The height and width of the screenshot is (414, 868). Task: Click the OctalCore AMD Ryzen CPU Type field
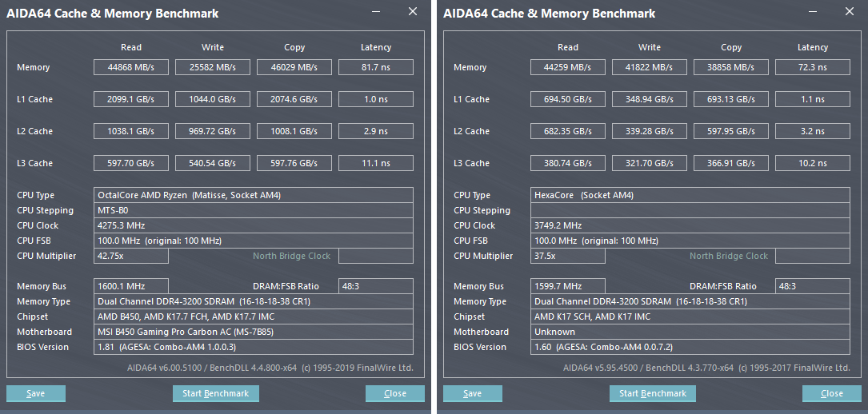tap(254, 195)
